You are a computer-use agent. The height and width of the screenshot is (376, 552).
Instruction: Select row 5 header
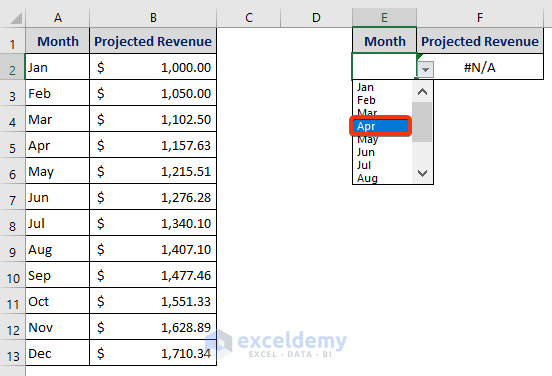click(12, 145)
